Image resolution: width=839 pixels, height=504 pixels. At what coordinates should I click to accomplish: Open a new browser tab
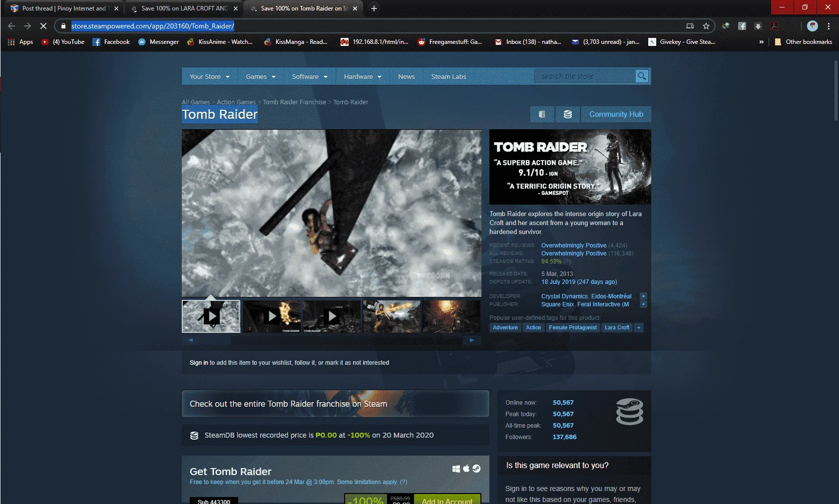374,8
